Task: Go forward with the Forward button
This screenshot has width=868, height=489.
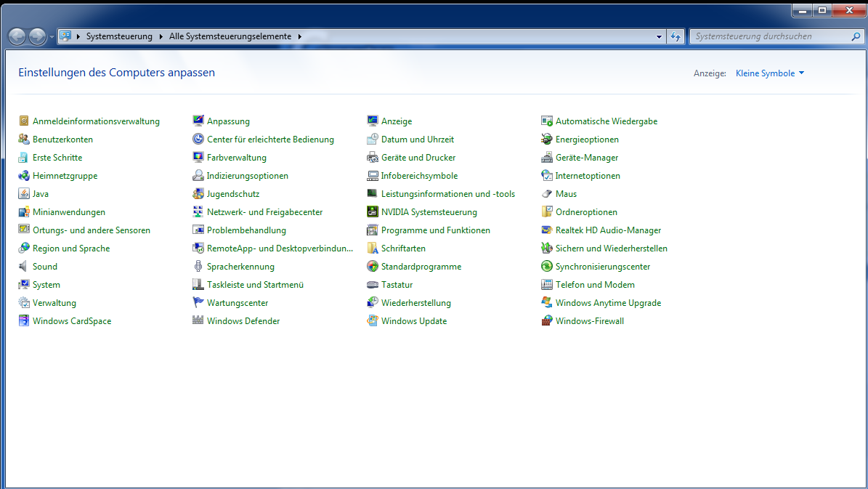Action: point(37,36)
